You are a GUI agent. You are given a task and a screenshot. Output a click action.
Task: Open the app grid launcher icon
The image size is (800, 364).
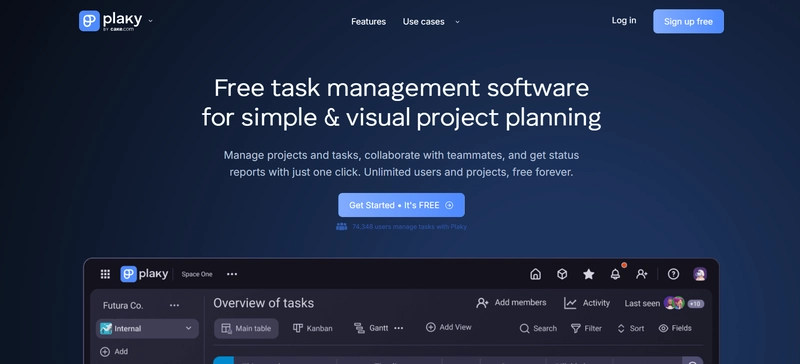(105, 274)
